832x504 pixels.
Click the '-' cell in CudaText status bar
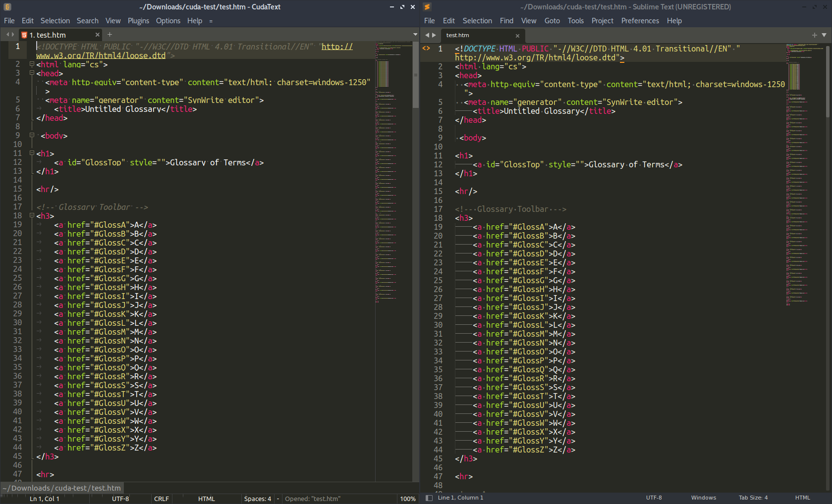[278, 499]
